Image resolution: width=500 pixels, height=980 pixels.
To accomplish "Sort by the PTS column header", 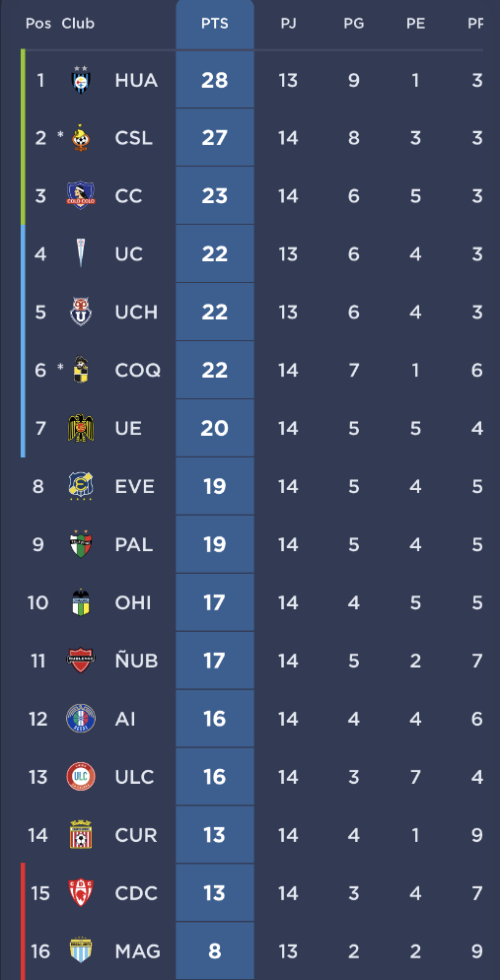I will click(214, 24).
